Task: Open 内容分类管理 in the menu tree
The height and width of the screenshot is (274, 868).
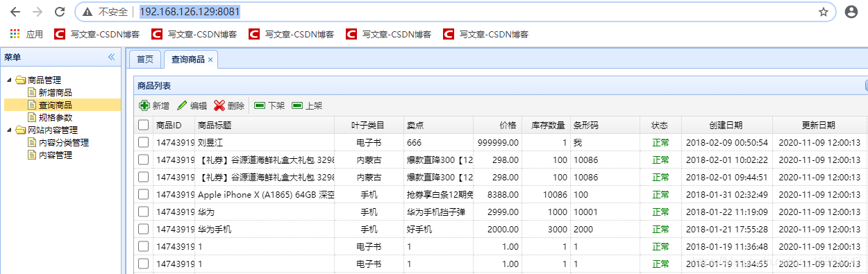Action: tap(63, 142)
